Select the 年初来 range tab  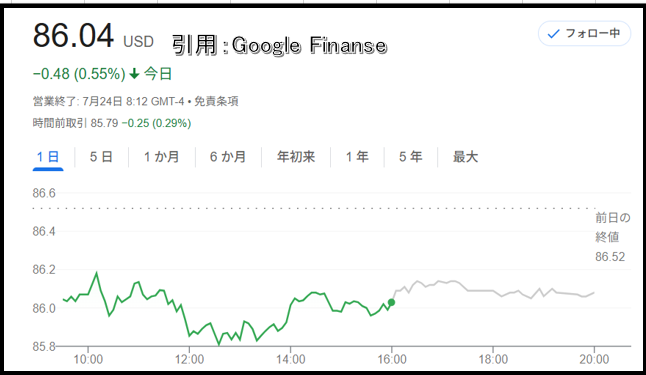tap(296, 157)
